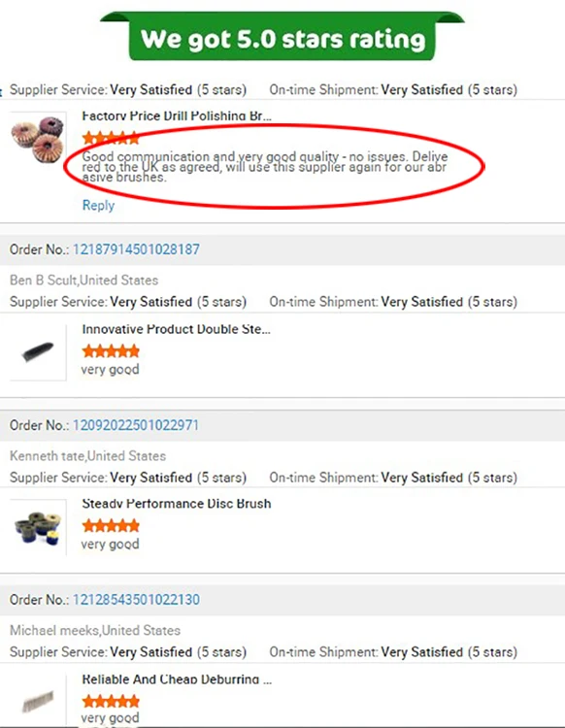
Task: Open Reliable And Cheap Deburring title
Action: [x=177, y=679]
